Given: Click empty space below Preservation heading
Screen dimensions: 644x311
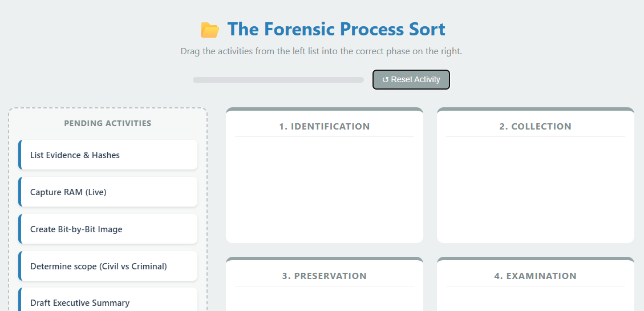Looking at the screenshot, I should [x=325, y=300].
